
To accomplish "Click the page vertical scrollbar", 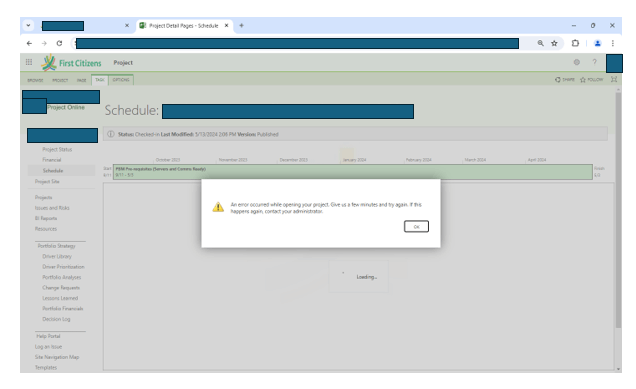I will [x=618, y=210].
